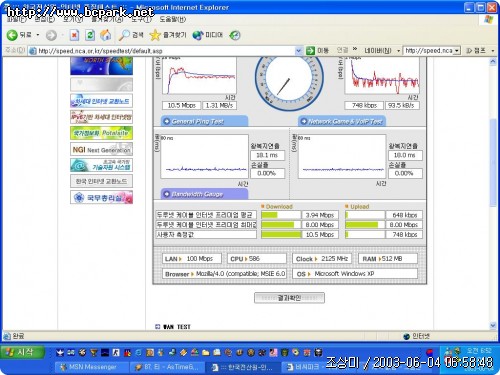Click the Refresh page icon

pos(90,35)
